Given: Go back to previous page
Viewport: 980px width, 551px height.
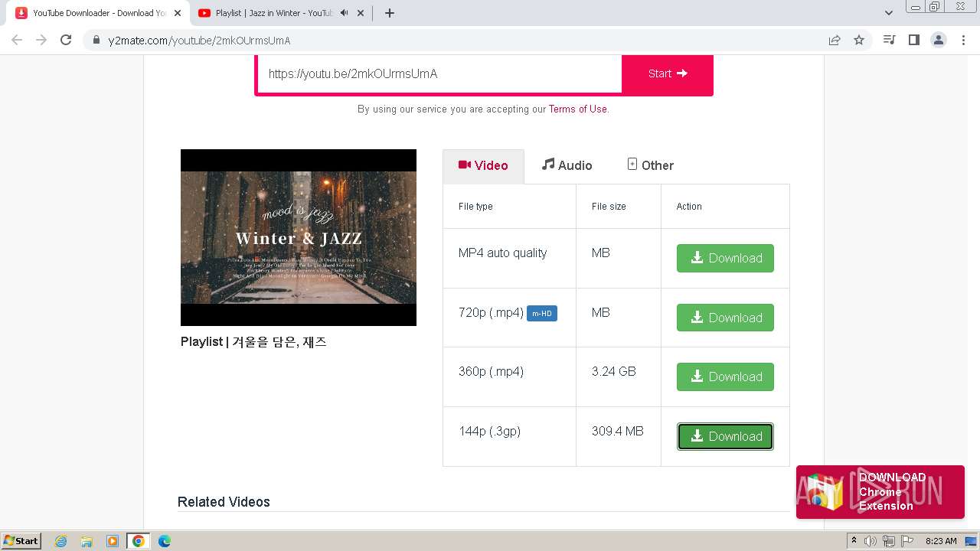Looking at the screenshot, I should coord(17,40).
